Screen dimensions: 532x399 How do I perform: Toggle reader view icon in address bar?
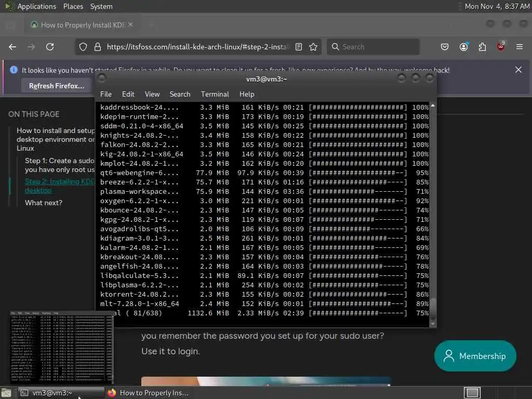[x=299, y=47]
